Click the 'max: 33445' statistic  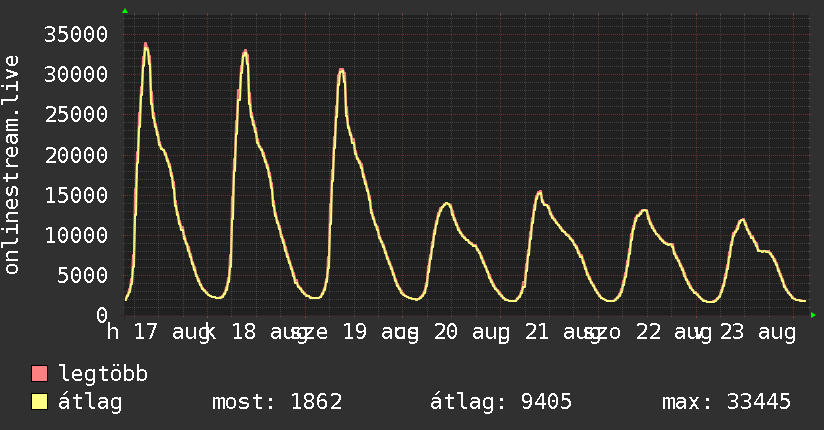pos(726,402)
